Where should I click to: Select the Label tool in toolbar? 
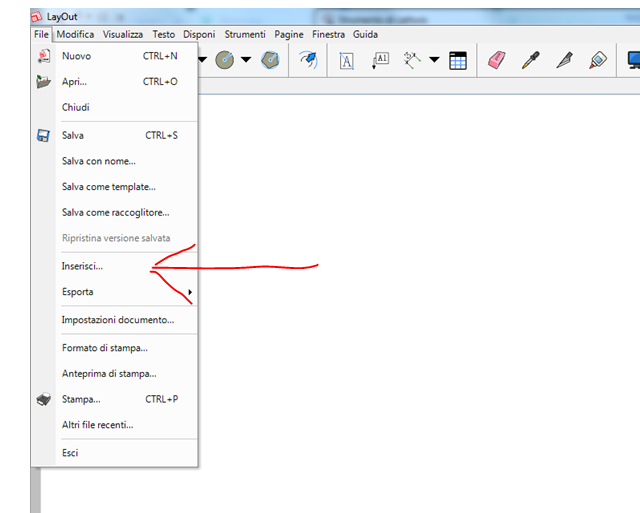[380, 61]
